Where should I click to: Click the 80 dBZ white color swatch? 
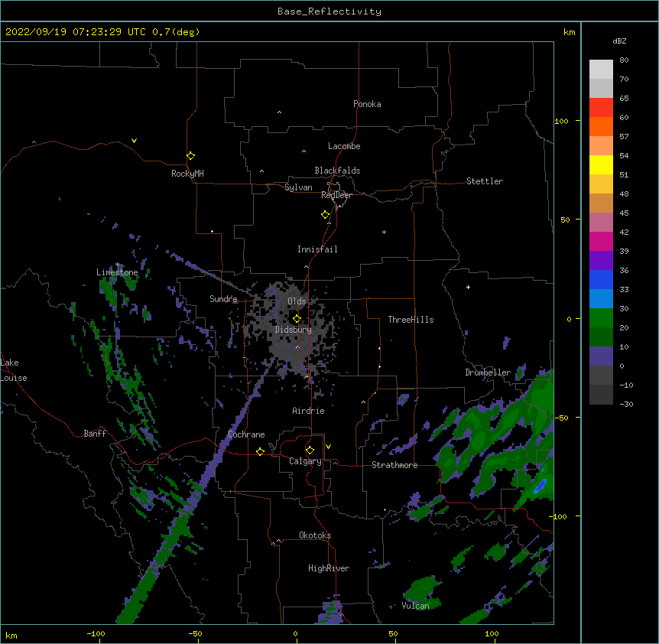(x=601, y=70)
